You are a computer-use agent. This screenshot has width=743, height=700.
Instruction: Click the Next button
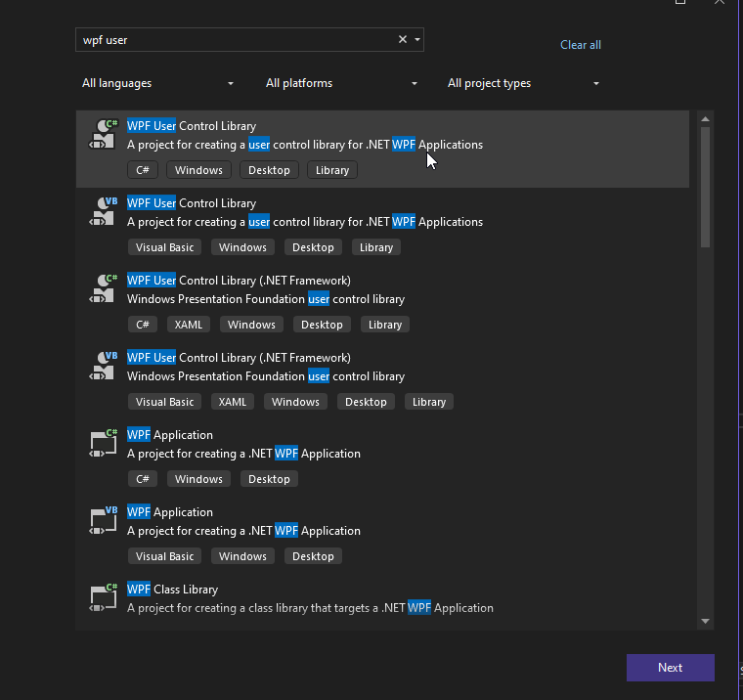click(x=670, y=668)
